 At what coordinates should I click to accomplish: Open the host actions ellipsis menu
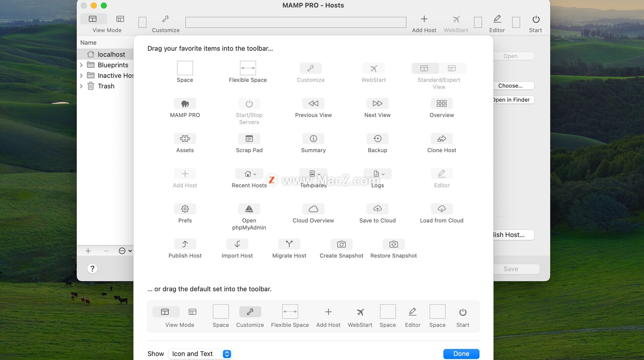125,251
